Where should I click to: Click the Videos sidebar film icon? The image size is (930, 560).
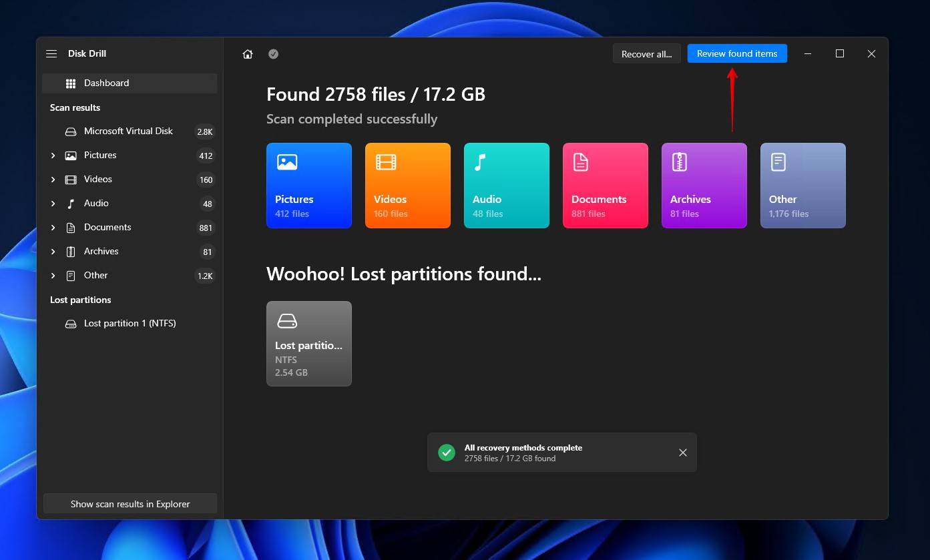click(x=71, y=180)
